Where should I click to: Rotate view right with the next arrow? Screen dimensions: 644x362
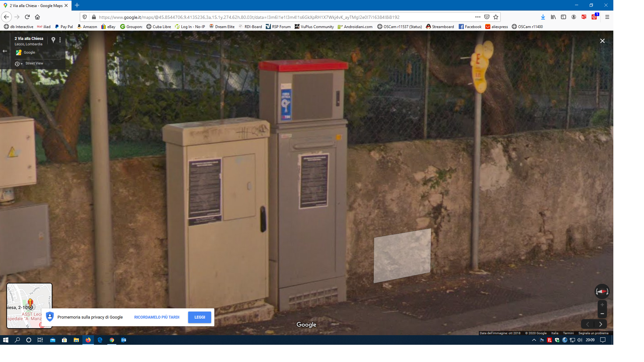601,324
